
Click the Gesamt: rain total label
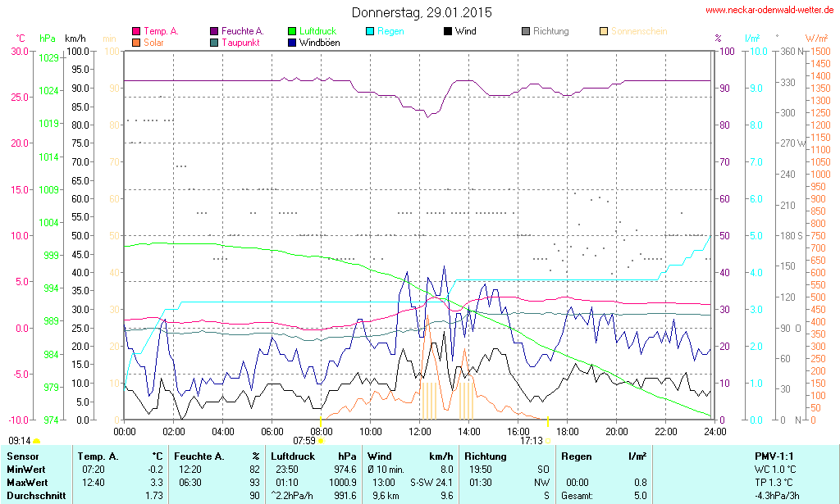(577, 496)
